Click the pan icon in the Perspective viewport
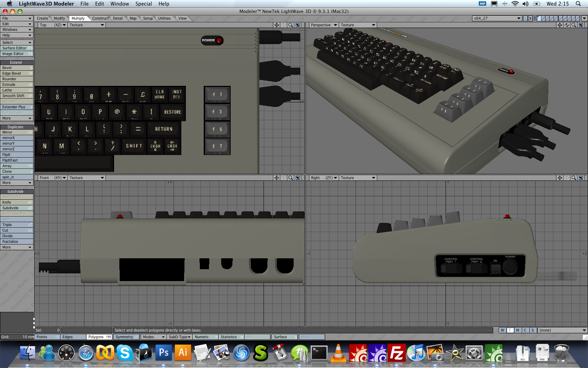 pyautogui.click(x=560, y=25)
